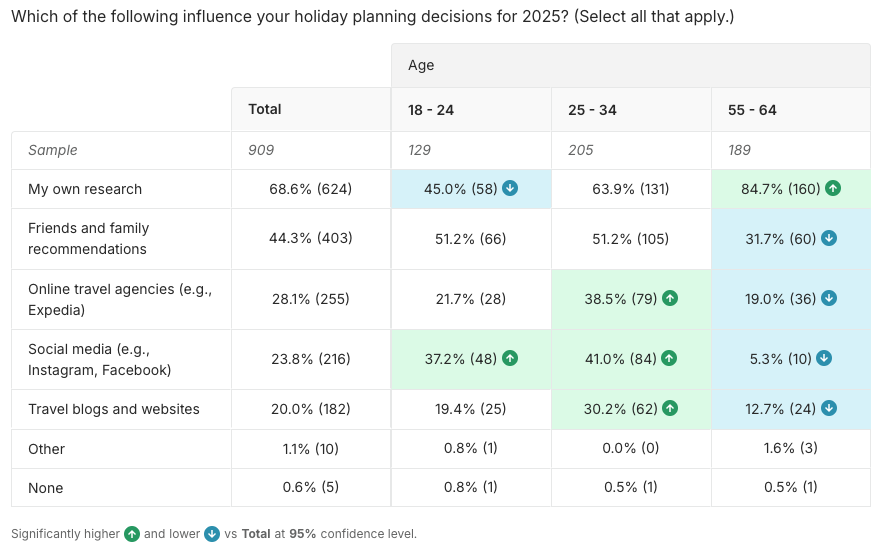Click the up arrow next to 38.5% (79)
Image resolution: width=881 pixels, height=548 pixels.
(670, 298)
